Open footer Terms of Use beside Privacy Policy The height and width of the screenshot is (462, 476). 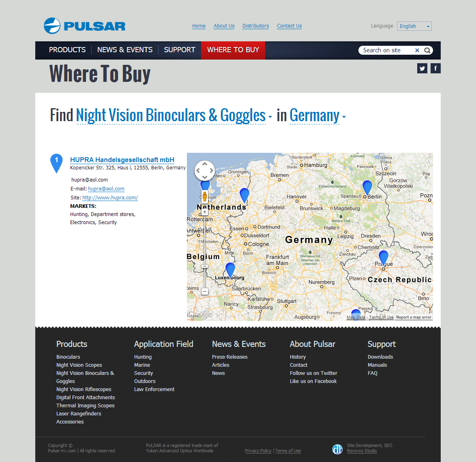point(288,451)
